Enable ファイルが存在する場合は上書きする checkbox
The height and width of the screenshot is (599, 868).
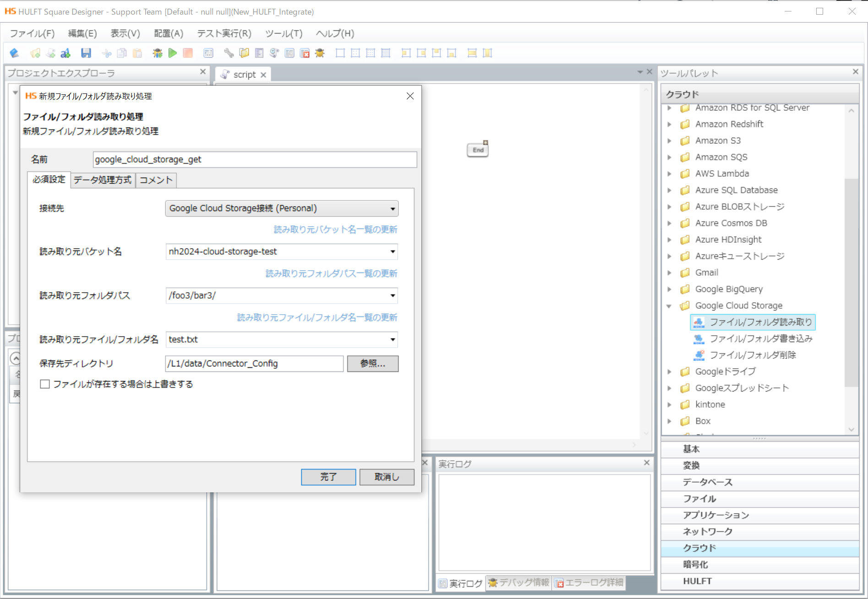45,384
